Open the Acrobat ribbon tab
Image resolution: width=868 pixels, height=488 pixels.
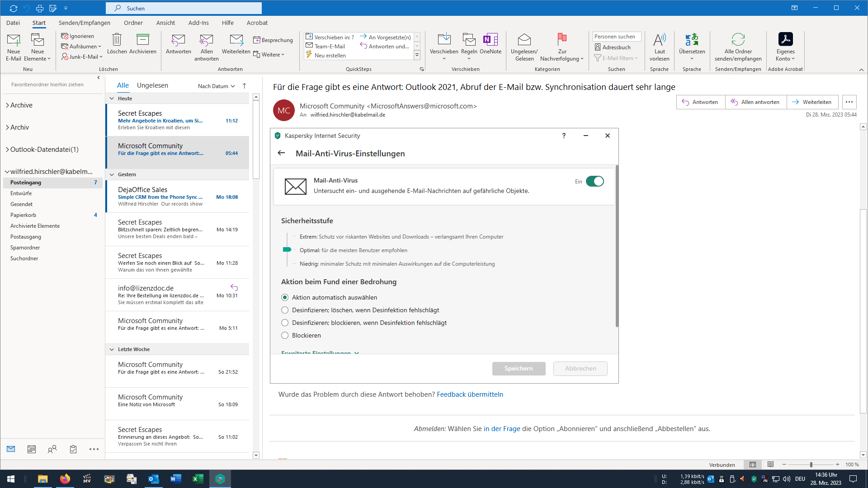pyautogui.click(x=257, y=23)
